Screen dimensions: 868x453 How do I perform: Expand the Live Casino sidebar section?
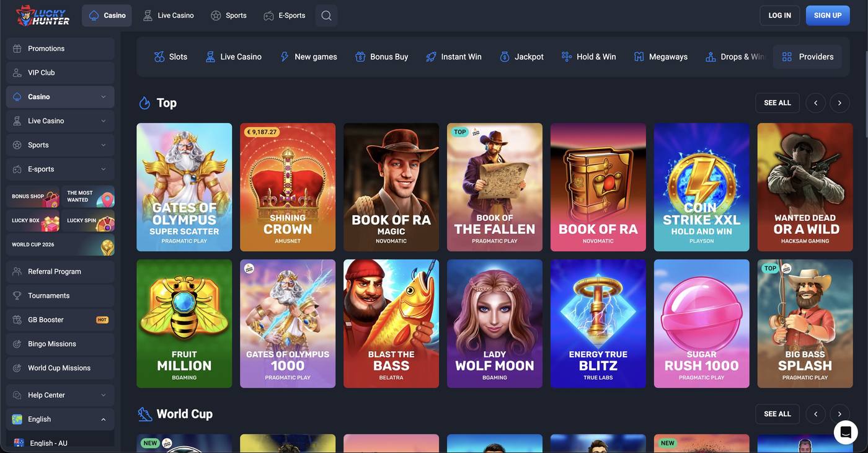(x=104, y=121)
